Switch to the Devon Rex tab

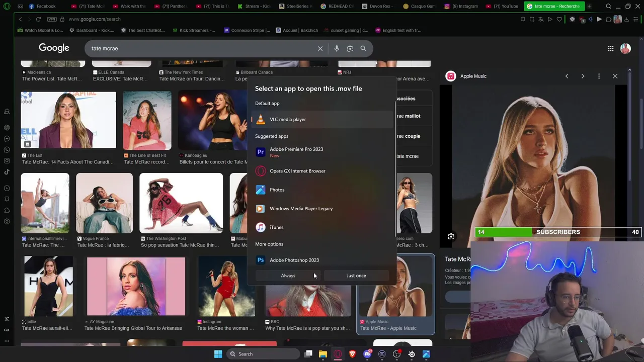(x=380, y=6)
